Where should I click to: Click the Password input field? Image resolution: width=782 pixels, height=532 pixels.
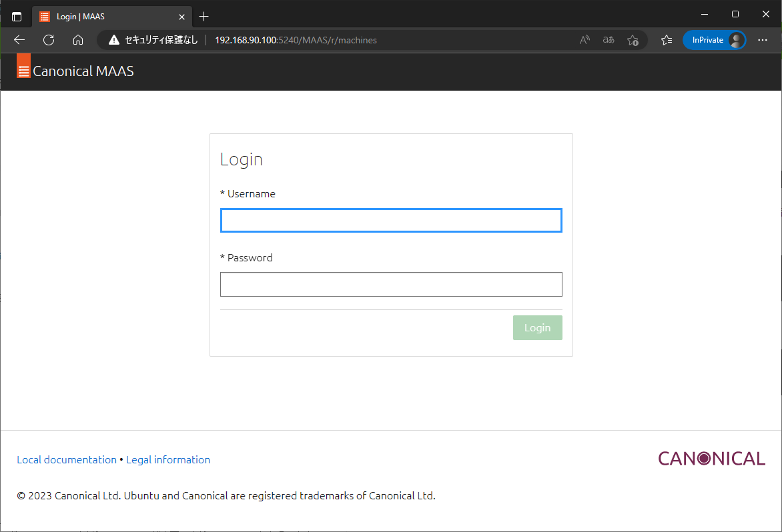tap(391, 284)
